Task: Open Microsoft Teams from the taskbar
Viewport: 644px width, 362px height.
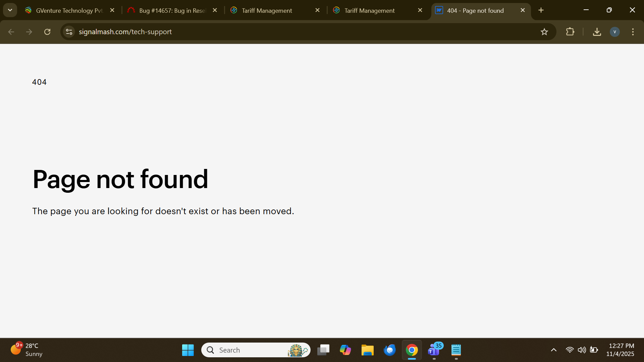Action: point(434,350)
